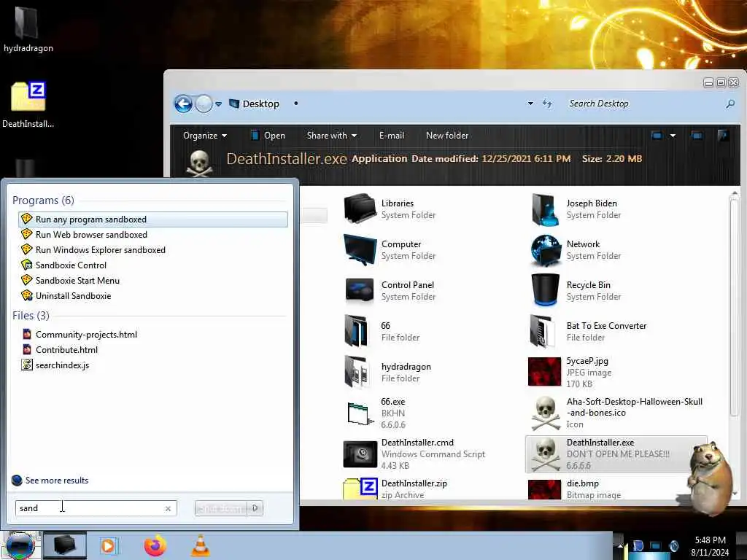Click Files (3) results header
The height and width of the screenshot is (560, 747).
point(31,315)
